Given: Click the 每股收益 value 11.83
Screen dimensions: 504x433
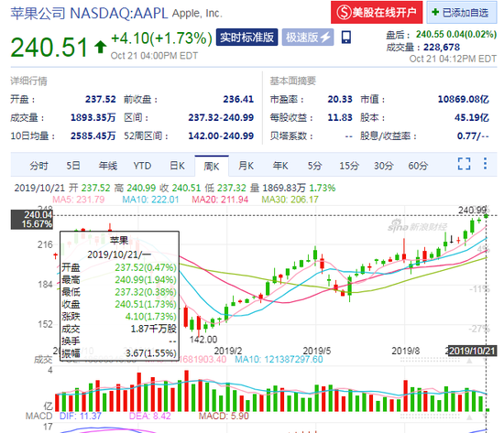Looking at the screenshot, I should 340,117.
